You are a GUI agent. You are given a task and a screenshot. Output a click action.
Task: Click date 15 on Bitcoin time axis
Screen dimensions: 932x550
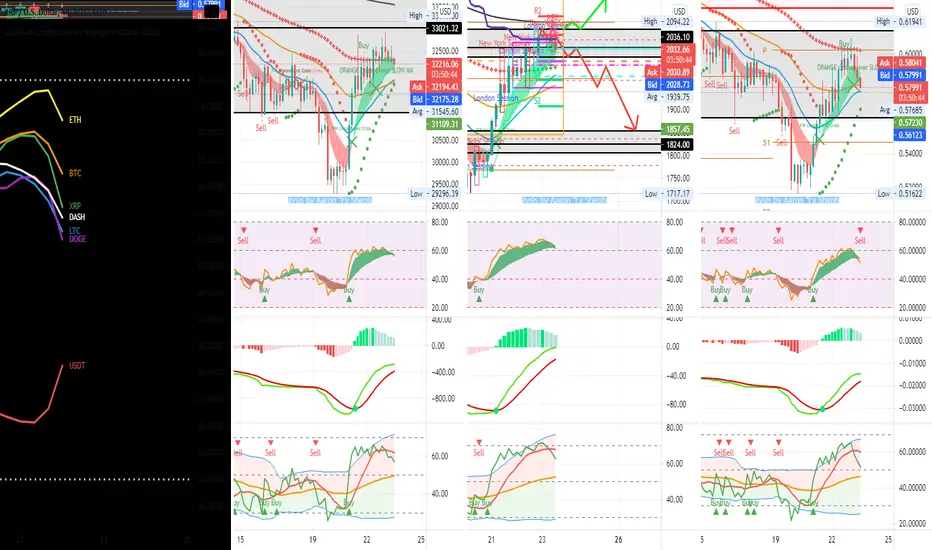(x=240, y=540)
